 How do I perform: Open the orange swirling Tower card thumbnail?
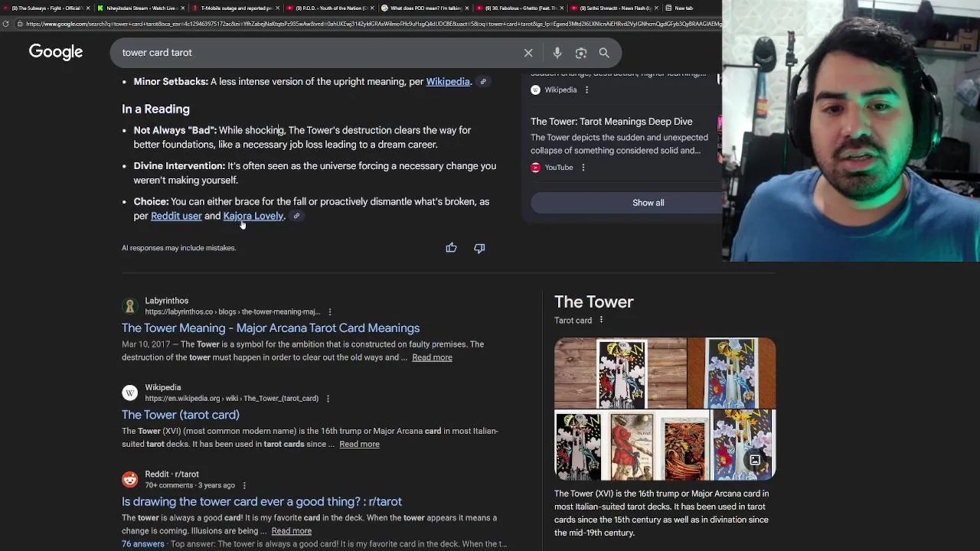(685, 445)
